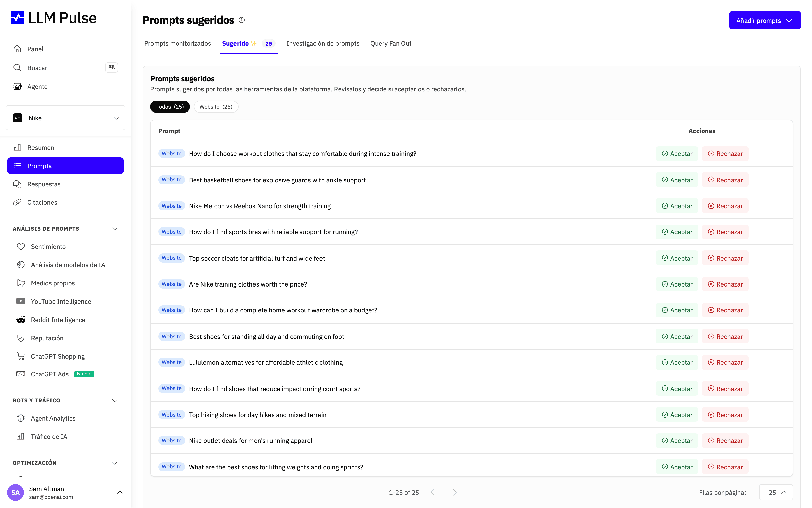Image resolution: width=812 pixels, height=508 pixels.
Task: Go to previous page arrow
Action: pyautogui.click(x=433, y=492)
